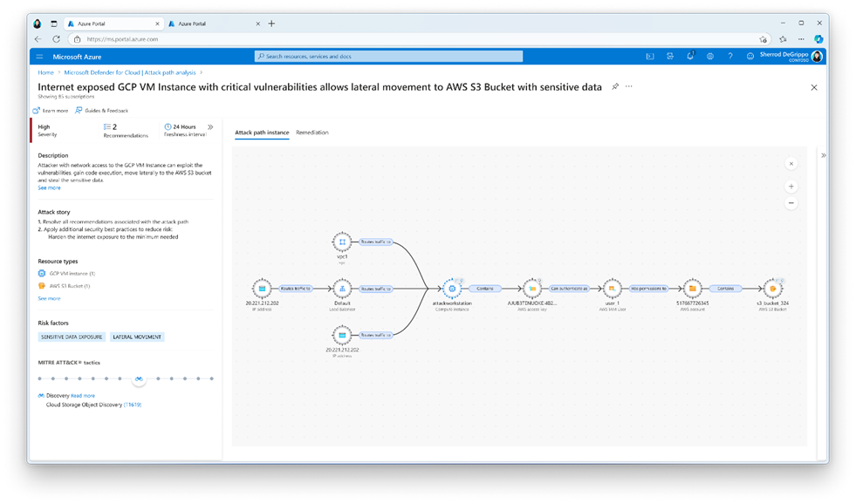Zoom out on the attack path graph
The height and width of the screenshot is (504, 856).
tap(791, 203)
